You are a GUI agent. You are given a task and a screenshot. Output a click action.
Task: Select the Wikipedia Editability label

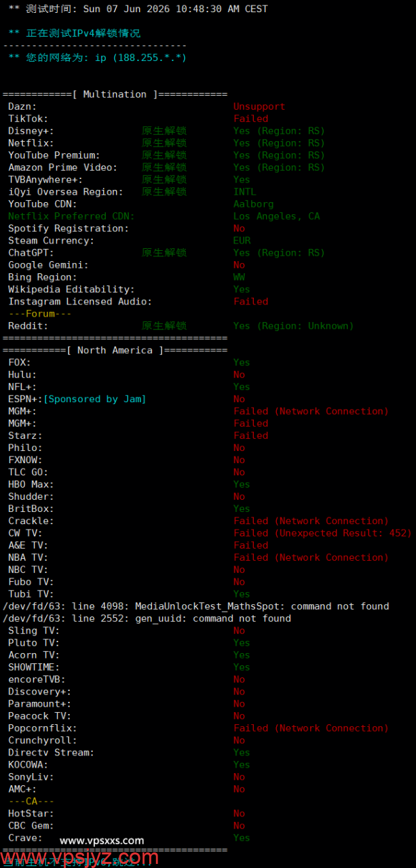71,290
